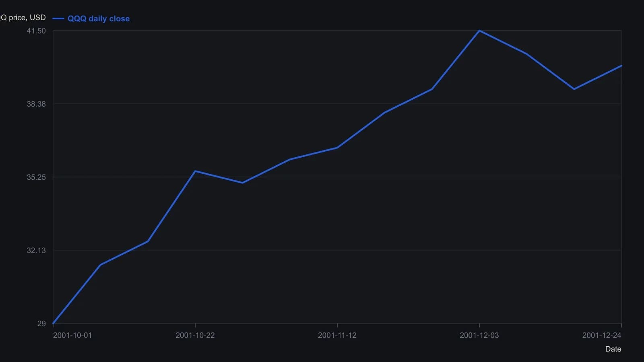The width and height of the screenshot is (644, 362).
Task: Click the 38.38 y-axis tick label
Action: [x=36, y=104]
